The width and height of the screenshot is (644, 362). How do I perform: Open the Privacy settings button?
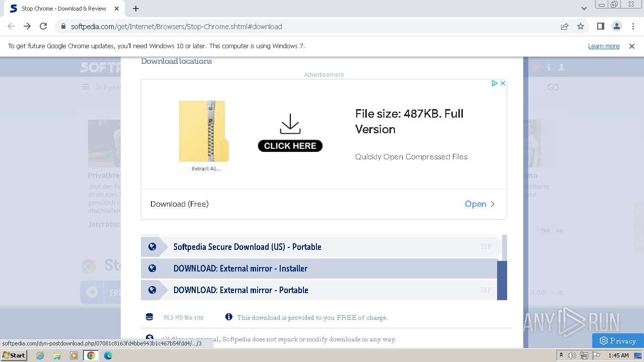(x=618, y=340)
